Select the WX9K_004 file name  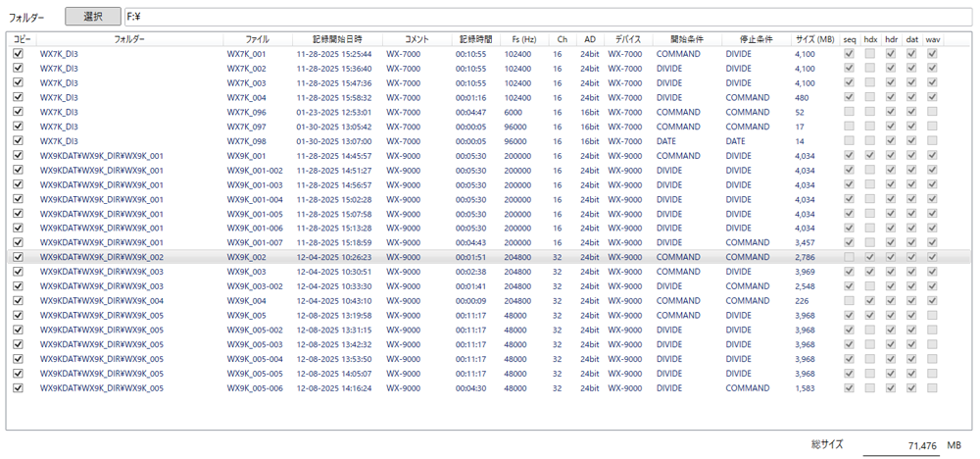point(246,301)
